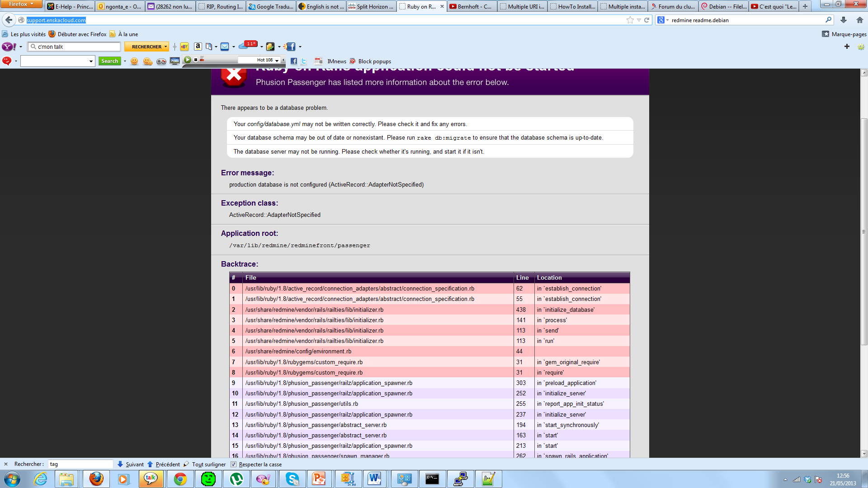Click the eBay toolbar icon
Screen dimensions: 868x488
point(184,47)
